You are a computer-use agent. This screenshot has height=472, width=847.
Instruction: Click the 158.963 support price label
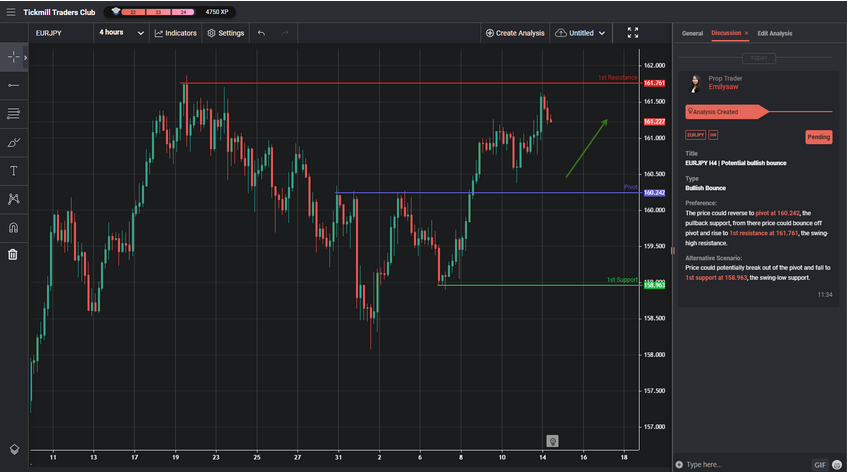654,285
